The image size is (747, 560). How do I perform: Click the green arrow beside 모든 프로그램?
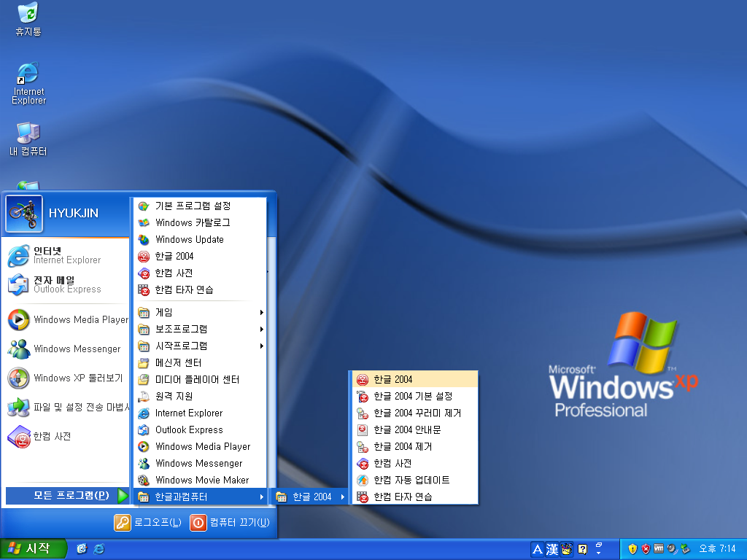[x=123, y=496]
